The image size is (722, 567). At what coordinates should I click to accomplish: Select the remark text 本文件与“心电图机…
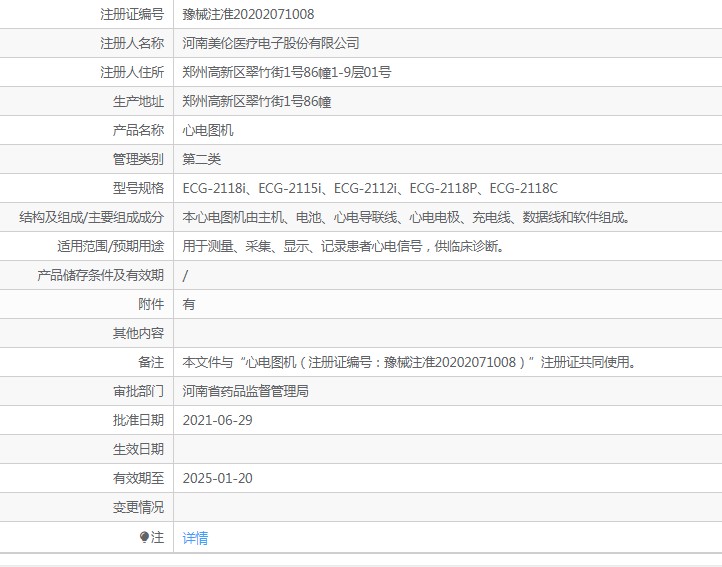tap(409, 362)
